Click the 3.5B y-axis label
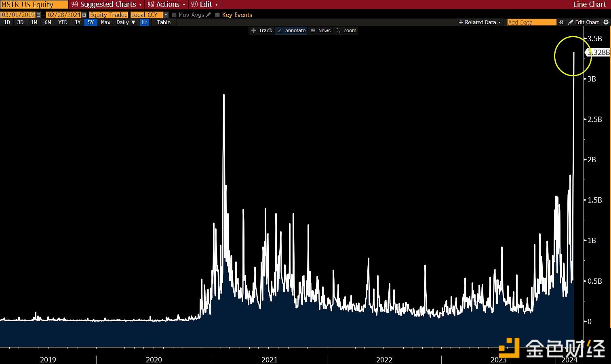The image size is (611, 364). (x=595, y=39)
